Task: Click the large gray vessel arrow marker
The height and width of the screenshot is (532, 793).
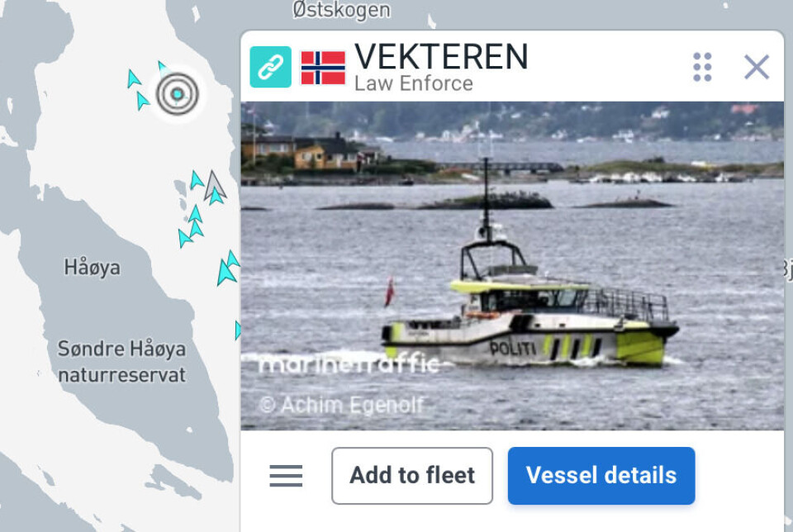Action: (214, 185)
